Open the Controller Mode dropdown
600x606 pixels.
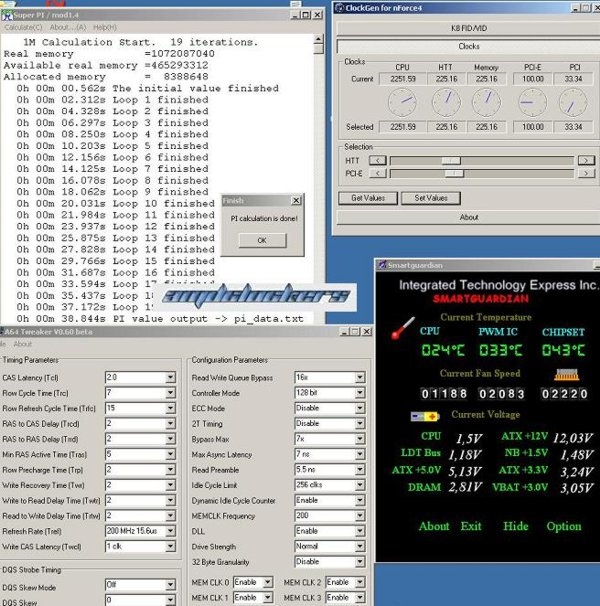[x=361, y=393]
